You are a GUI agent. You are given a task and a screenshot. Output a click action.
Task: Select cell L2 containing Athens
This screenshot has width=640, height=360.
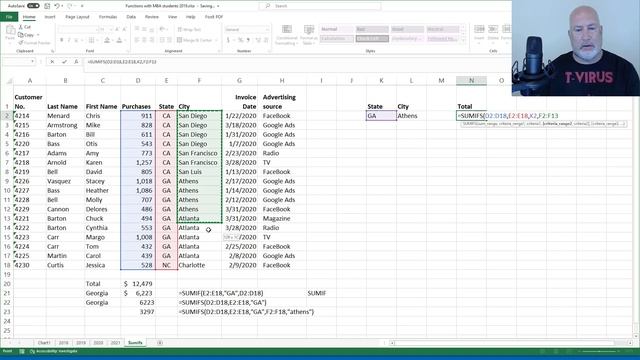point(411,116)
